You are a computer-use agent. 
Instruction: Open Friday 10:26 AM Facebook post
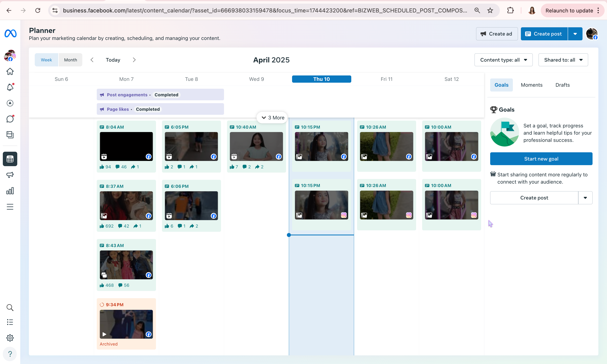tap(386, 146)
